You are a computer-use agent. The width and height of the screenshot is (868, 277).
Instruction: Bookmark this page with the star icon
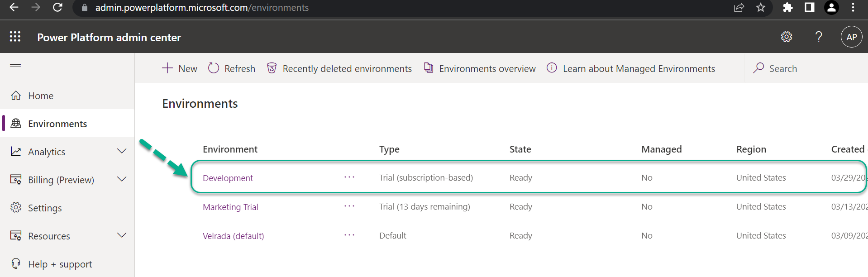pos(761,8)
